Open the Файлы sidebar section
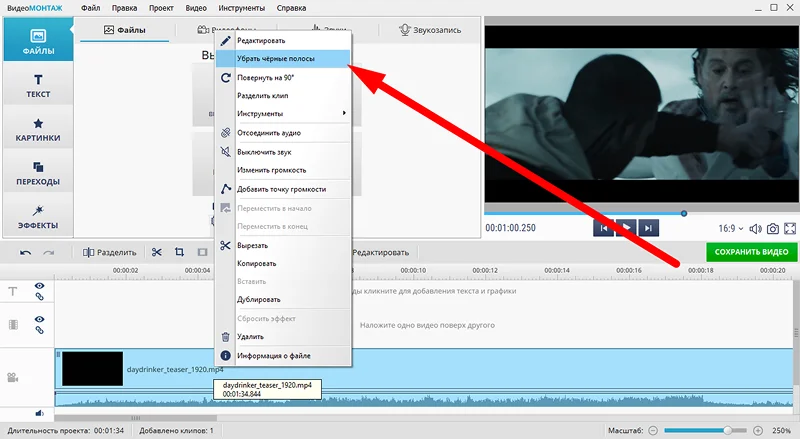 [x=38, y=41]
